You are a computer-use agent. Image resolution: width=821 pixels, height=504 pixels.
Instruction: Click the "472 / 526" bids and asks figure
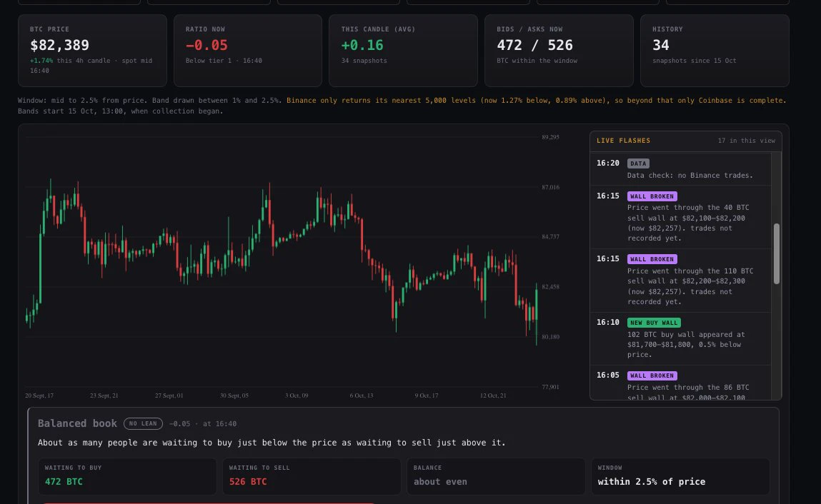click(534, 46)
